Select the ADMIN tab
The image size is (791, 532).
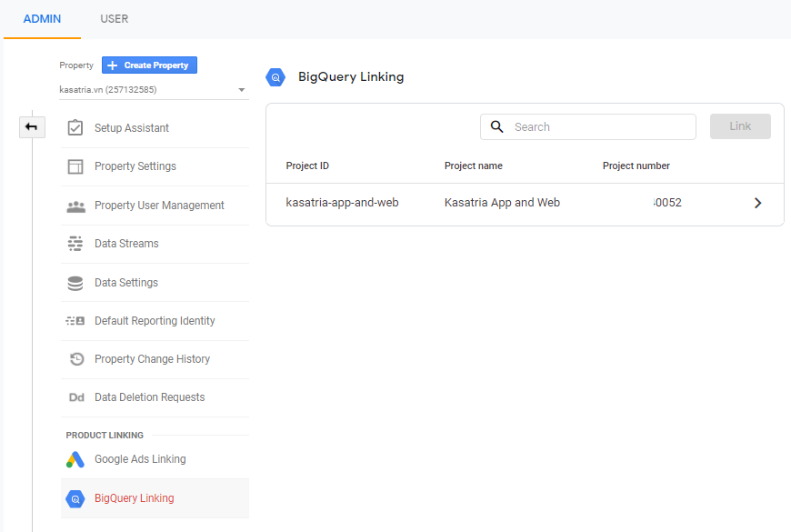(x=42, y=19)
